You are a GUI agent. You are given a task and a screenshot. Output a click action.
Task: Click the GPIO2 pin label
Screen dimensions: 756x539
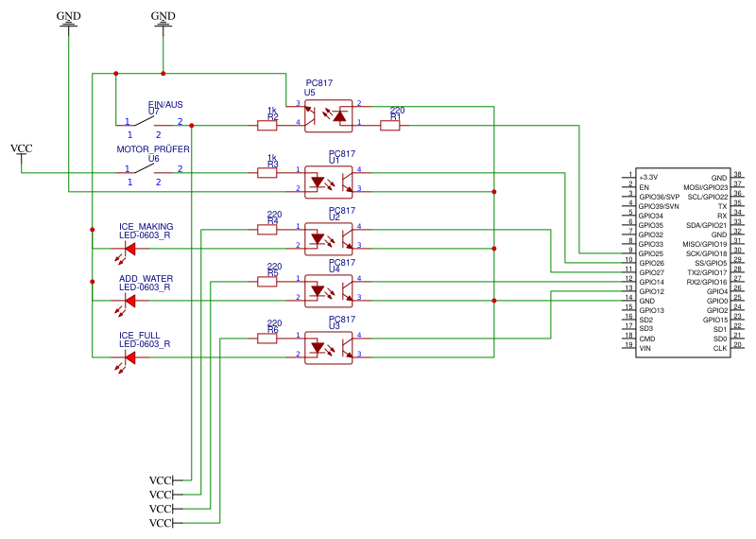(717, 310)
